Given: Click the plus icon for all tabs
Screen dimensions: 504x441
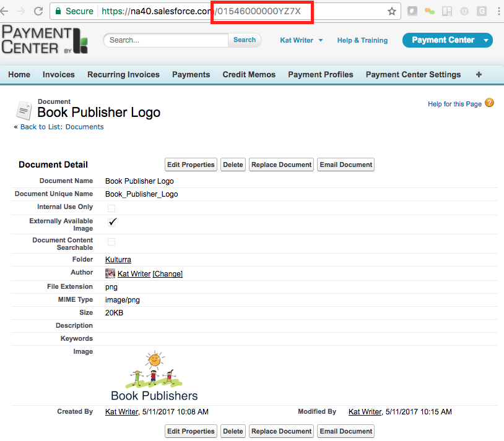Looking at the screenshot, I should (479, 74).
